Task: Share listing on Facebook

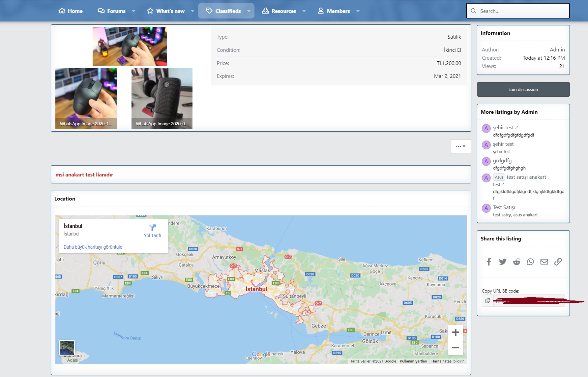Action: [x=489, y=262]
